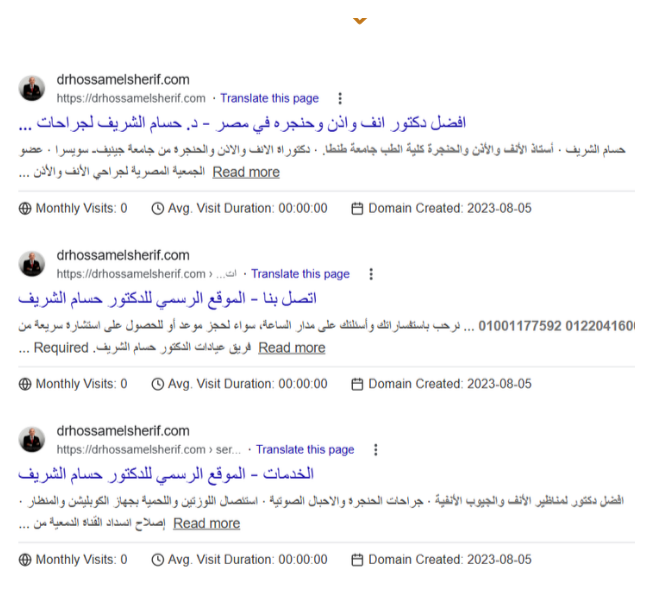Image resolution: width=653 pixels, height=610 pixels.
Task: Click the clock icon in the contact result stats
Action: 157,384
